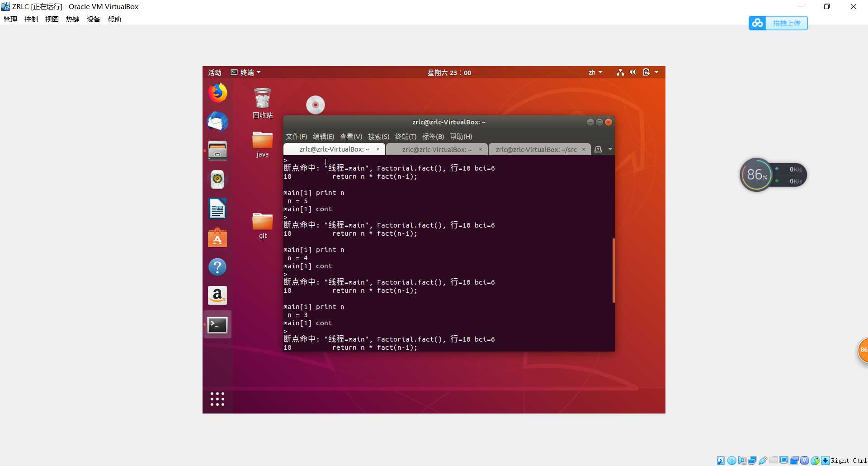Screen dimensions: 868x466
Task: Open the zh input language dropdown
Action: tap(595, 72)
